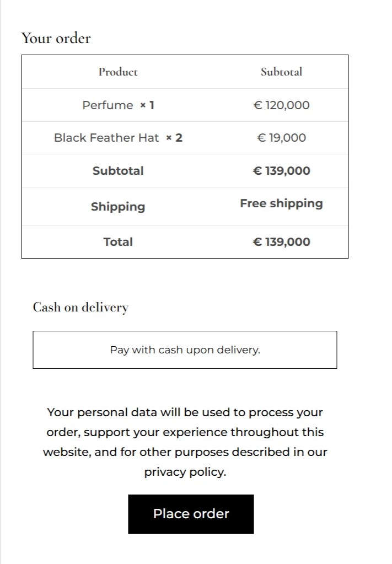
Task: Click the × 1 quantity for Perfume
Action: [147, 105]
